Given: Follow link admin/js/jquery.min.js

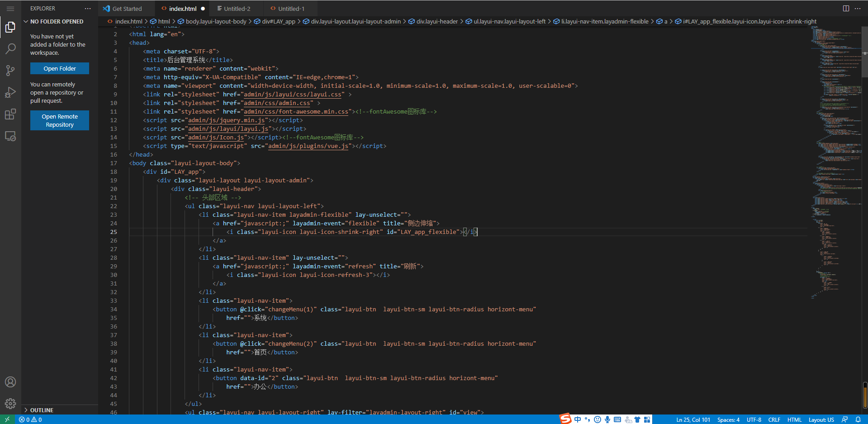Looking at the screenshot, I should pyautogui.click(x=227, y=120).
